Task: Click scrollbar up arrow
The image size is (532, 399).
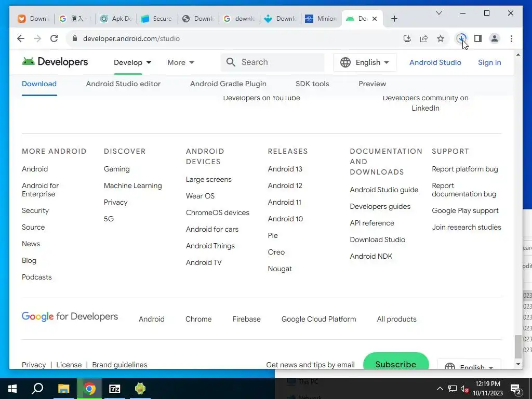Action: click(518, 55)
